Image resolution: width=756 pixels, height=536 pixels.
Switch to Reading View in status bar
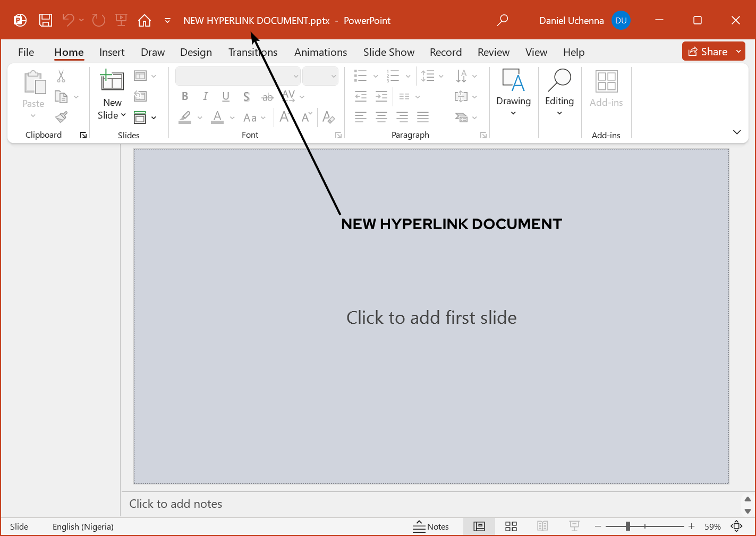coord(542,526)
